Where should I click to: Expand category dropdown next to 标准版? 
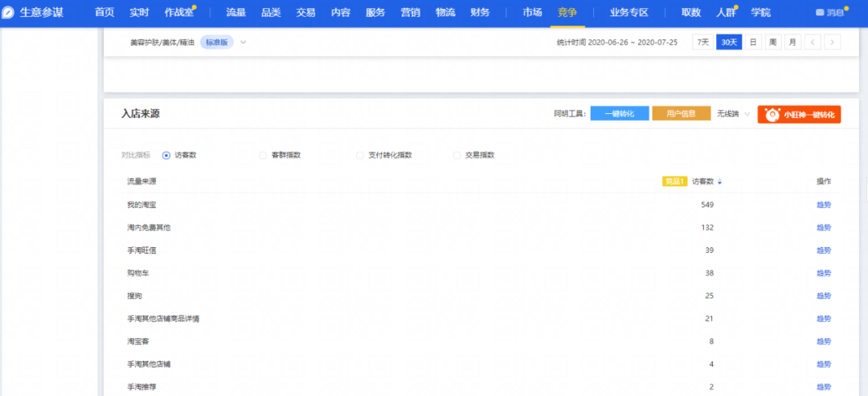(x=243, y=43)
